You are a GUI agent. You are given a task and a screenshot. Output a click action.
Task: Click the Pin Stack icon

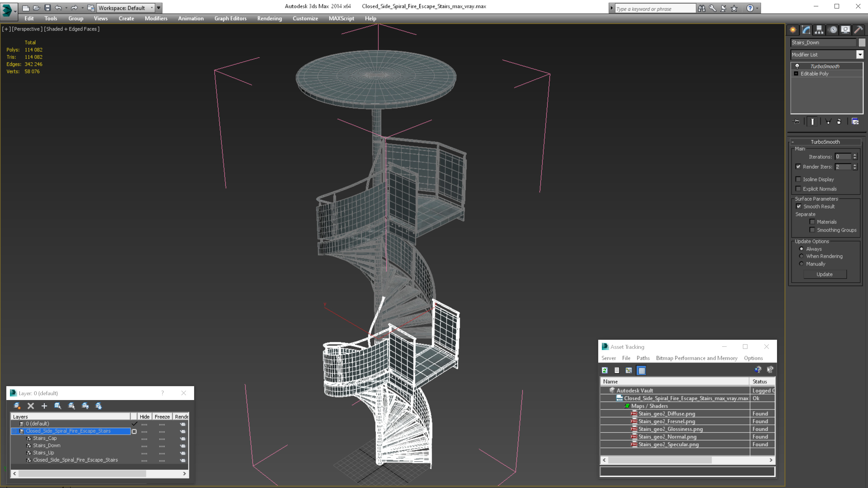(796, 121)
